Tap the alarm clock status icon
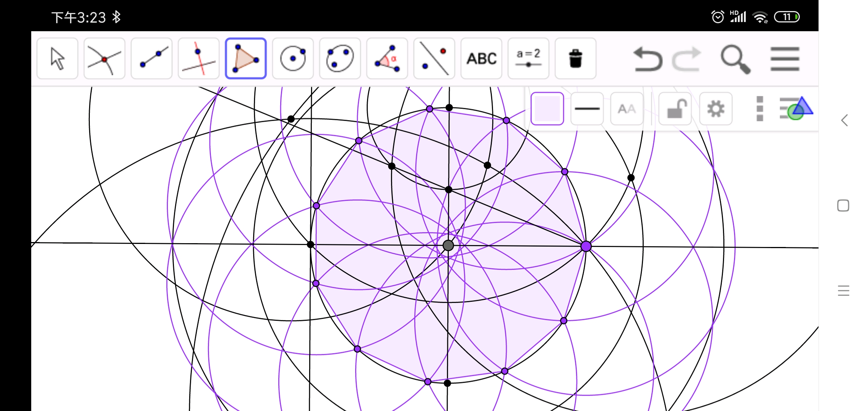The width and height of the screenshot is (868, 411). point(718,17)
